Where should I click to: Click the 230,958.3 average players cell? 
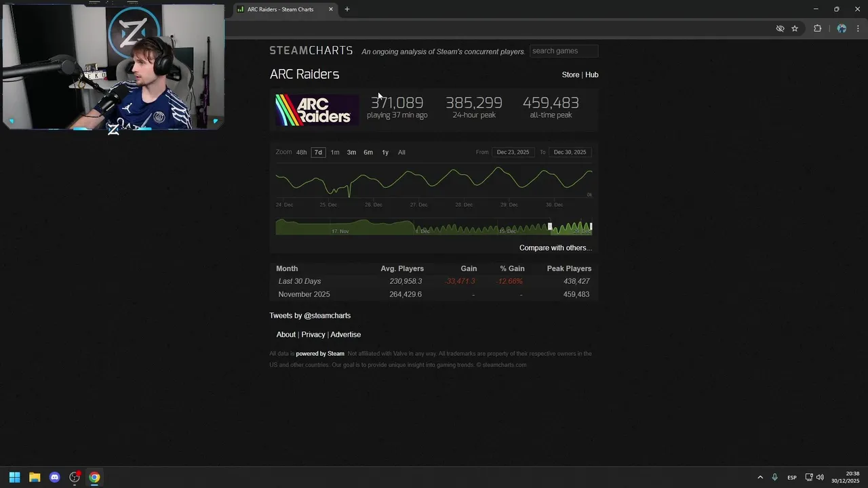point(406,281)
